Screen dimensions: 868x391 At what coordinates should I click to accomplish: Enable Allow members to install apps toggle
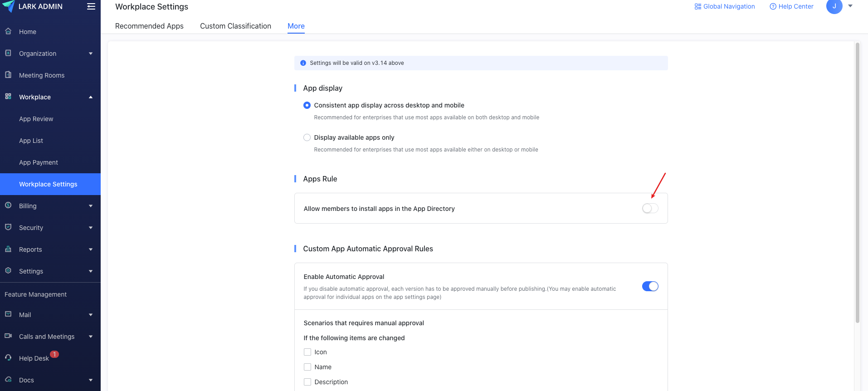point(650,208)
